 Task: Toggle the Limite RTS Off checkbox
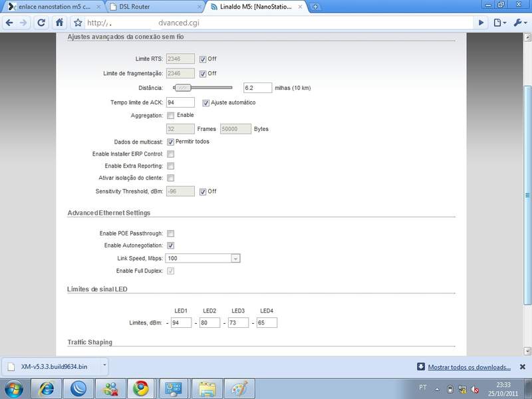[x=203, y=59]
